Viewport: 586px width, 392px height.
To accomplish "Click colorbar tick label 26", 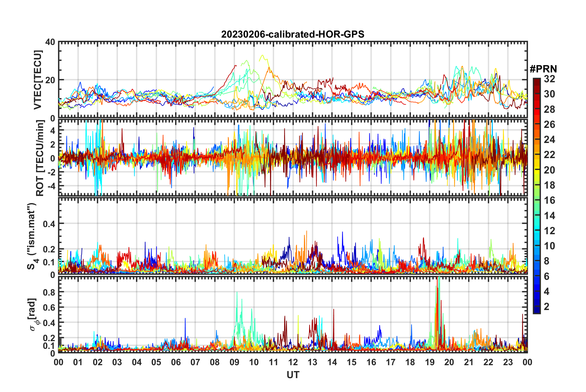I will pyautogui.click(x=549, y=125).
